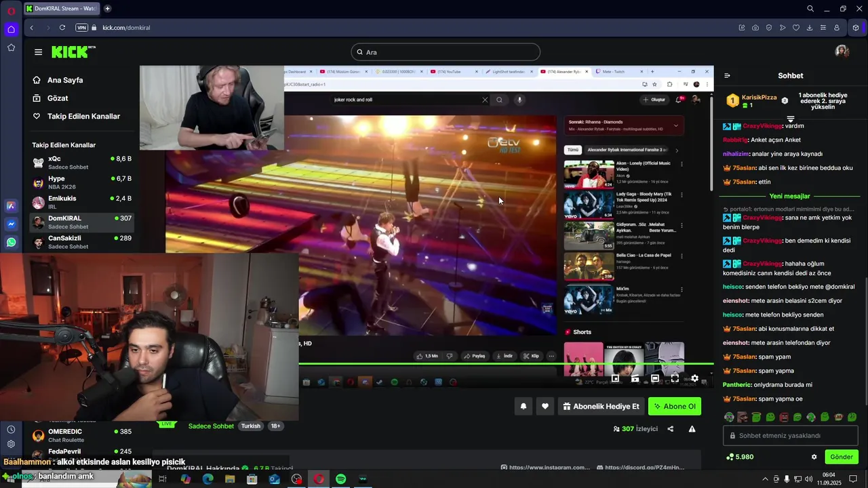
Task: Open Microsoft Edge from taskbar
Action: (208, 479)
